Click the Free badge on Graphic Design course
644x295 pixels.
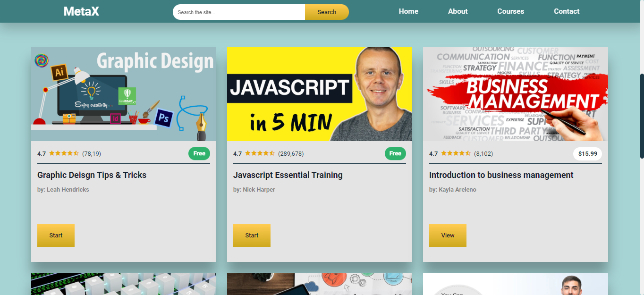coord(199,153)
